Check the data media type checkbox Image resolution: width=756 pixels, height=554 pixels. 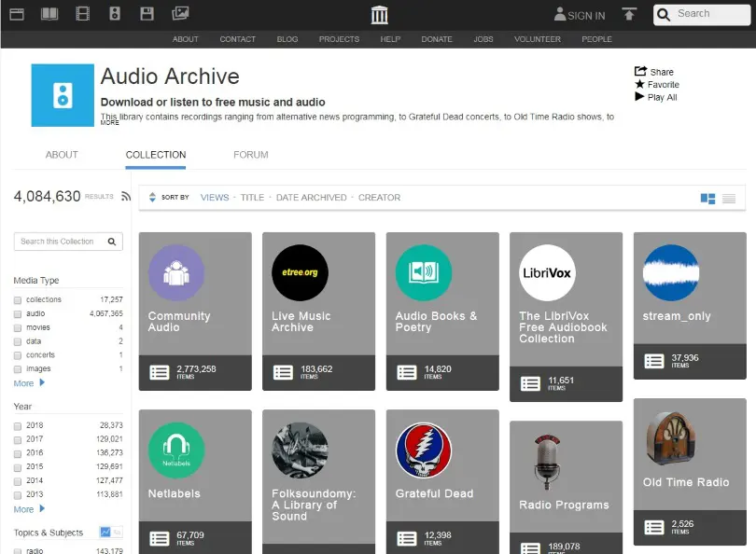(x=18, y=341)
